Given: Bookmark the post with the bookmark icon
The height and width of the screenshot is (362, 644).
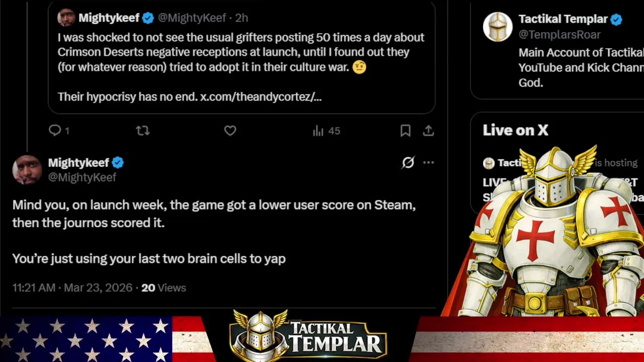Looking at the screenshot, I should (405, 131).
